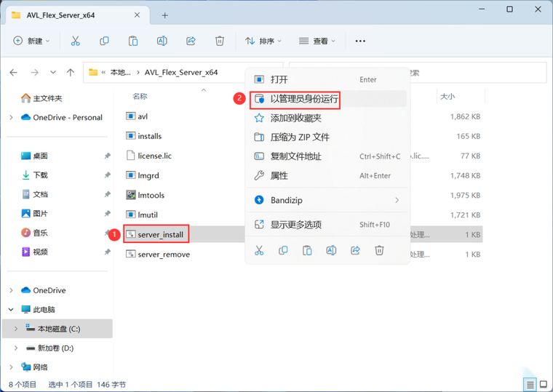Open the 排序 sort dropdown
The width and height of the screenshot is (553, 392).
pos(263,41)
